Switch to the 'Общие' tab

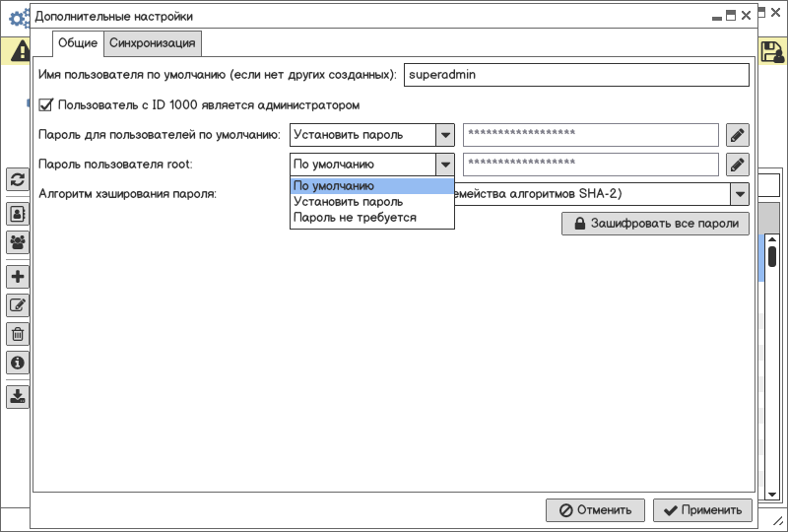[x=78, y=43]
